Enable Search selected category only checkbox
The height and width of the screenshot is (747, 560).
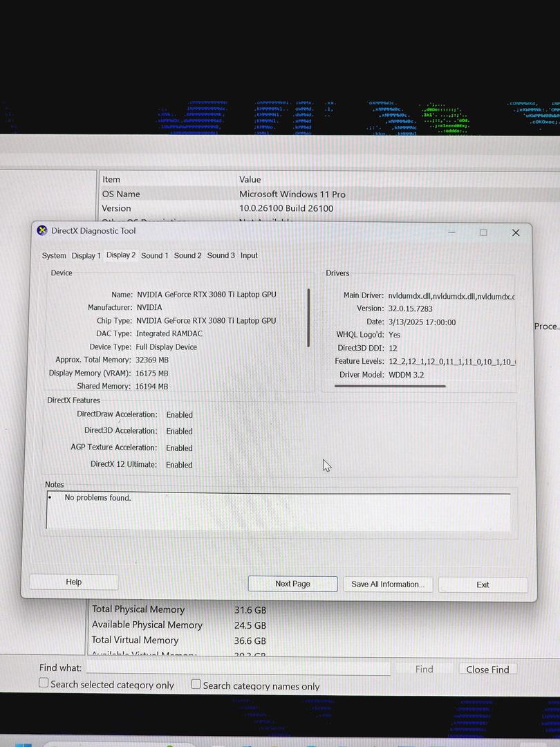click(x=44, y=683)
